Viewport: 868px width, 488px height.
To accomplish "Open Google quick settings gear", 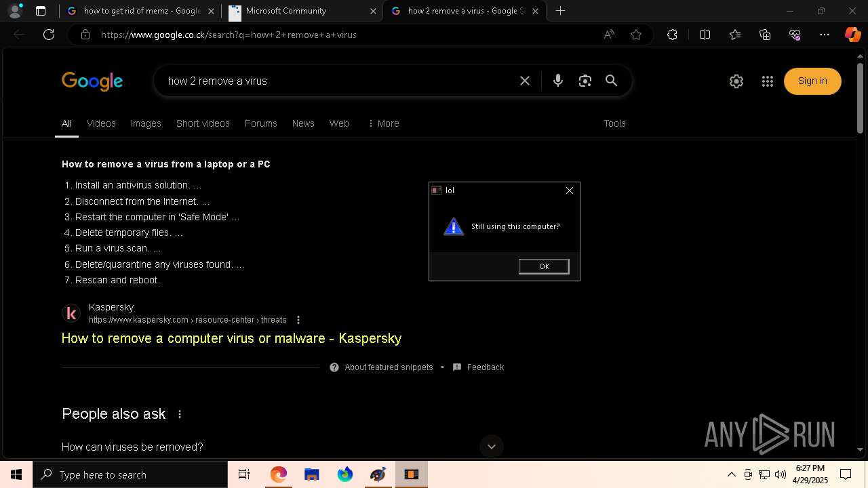I will 736,81.
